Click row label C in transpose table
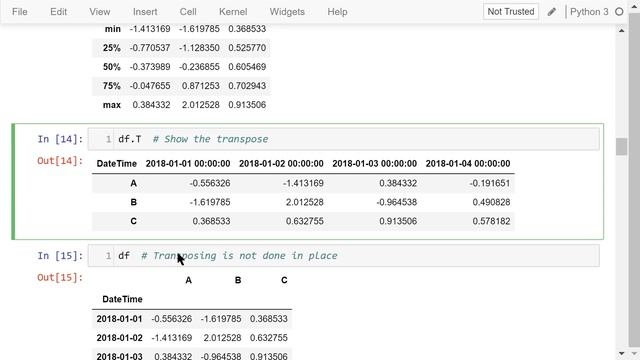The height and width of the screenshot is (360, 640). point(133,221)
